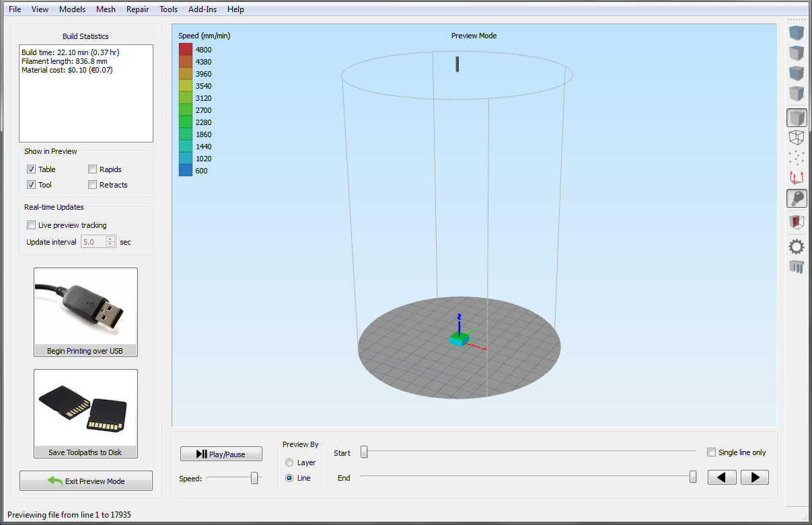The width and height of the screenshot is (812, 525).
Task: Display surface normals arrows
Action: (797, 178)
